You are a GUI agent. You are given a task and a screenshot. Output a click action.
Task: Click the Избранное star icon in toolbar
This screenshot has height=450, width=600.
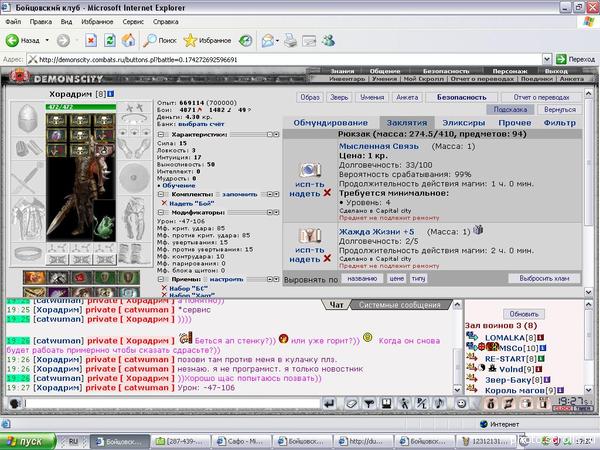point(191,41)
